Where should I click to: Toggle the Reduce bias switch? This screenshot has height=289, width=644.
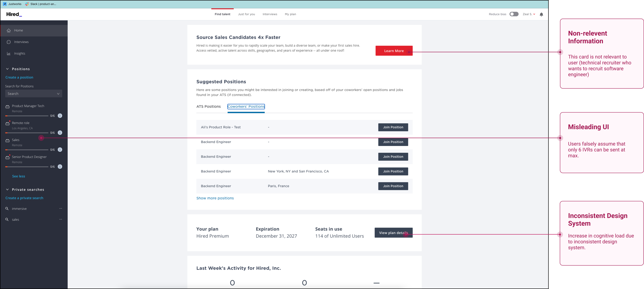click(x=514, y=14)
